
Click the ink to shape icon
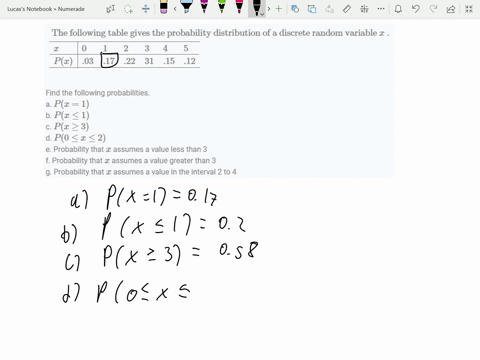point(312,9)
